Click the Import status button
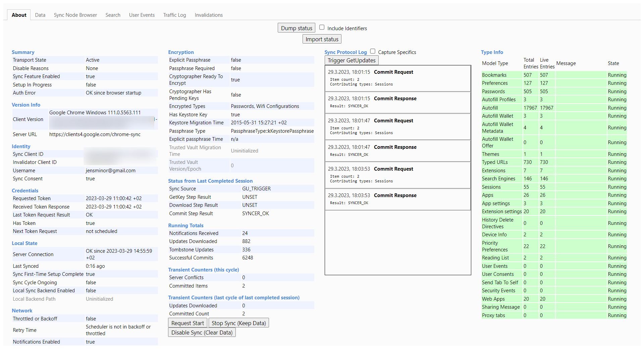Viewport: 644px width, 362px height. [x=322, y=39]
